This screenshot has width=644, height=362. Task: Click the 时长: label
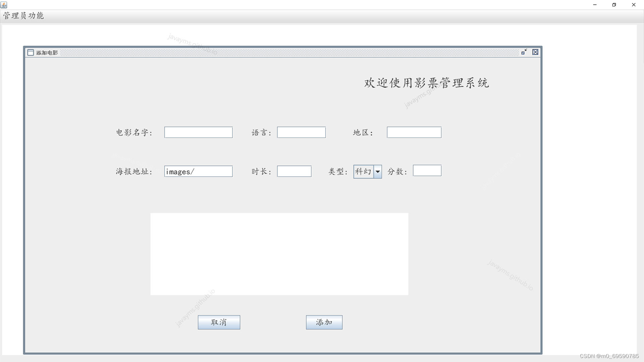point(261,172)
